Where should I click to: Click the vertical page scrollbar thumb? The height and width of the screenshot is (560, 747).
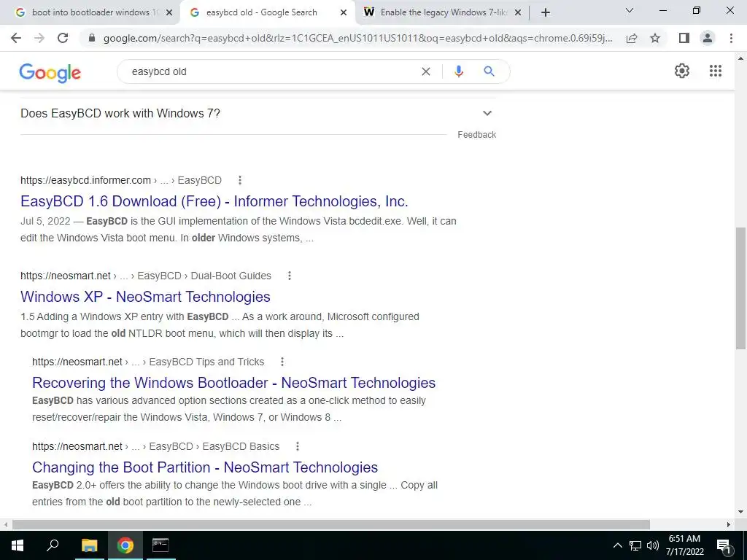740,289
